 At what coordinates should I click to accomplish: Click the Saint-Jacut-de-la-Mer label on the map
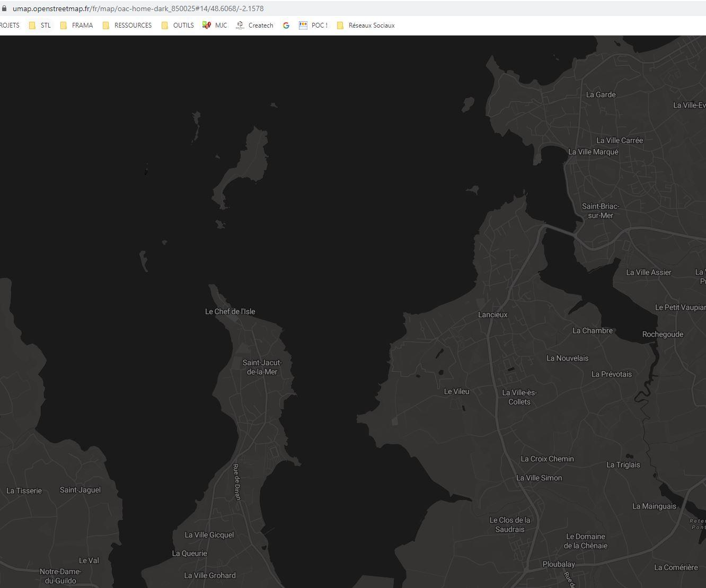coord(262,367)
